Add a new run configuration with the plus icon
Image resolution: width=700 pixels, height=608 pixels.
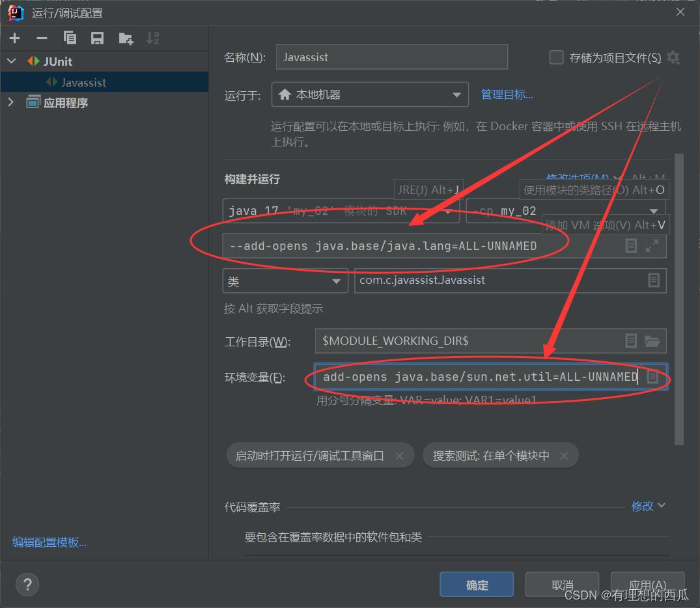pyautogui.click(x=14, y=38)
